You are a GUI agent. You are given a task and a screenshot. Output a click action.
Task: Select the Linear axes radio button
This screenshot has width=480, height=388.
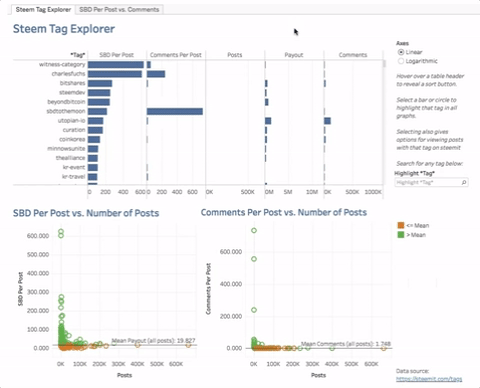coord(401,52)
